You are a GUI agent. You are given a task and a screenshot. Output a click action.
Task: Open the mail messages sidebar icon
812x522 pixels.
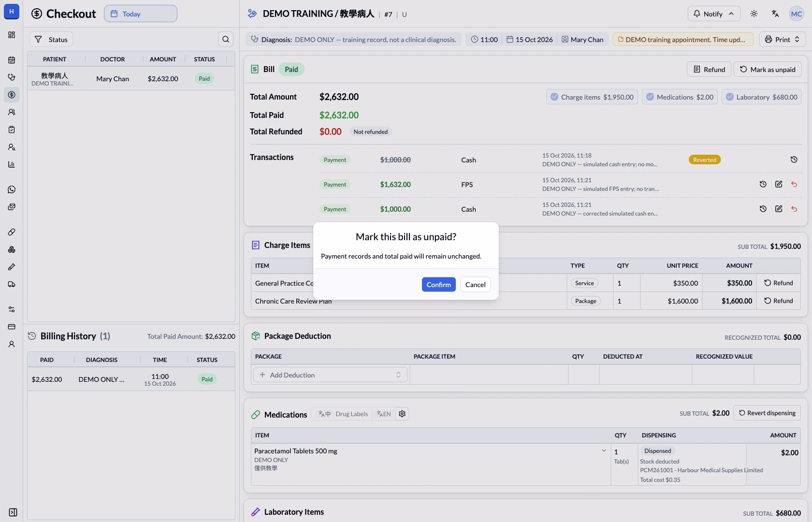[12, 207]
